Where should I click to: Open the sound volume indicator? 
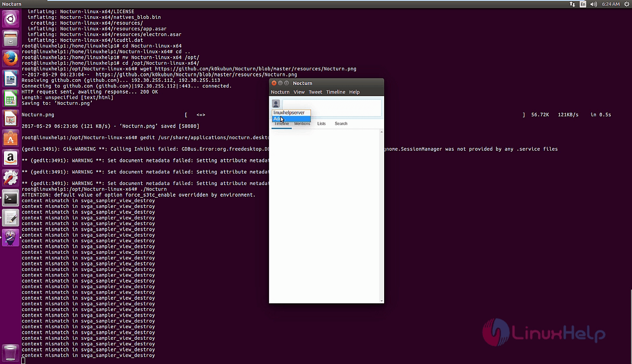click(594, 4)
